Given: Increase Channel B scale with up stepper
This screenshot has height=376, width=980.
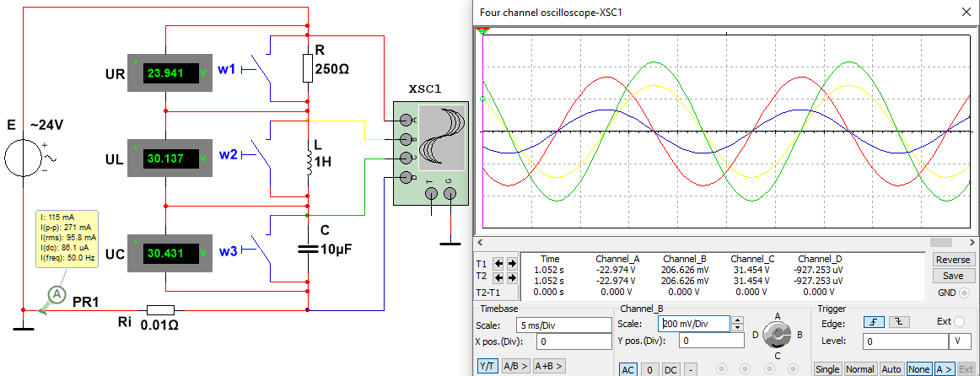Looking at the screenshot, I should click(737, 320).
